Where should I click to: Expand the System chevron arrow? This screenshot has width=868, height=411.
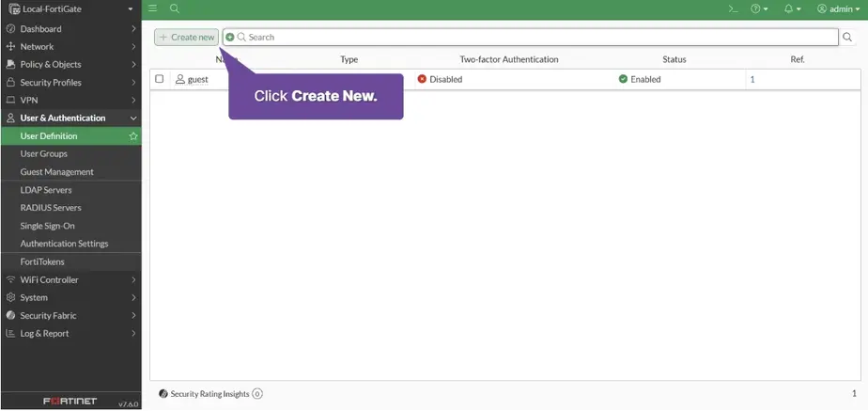(133, 297)
